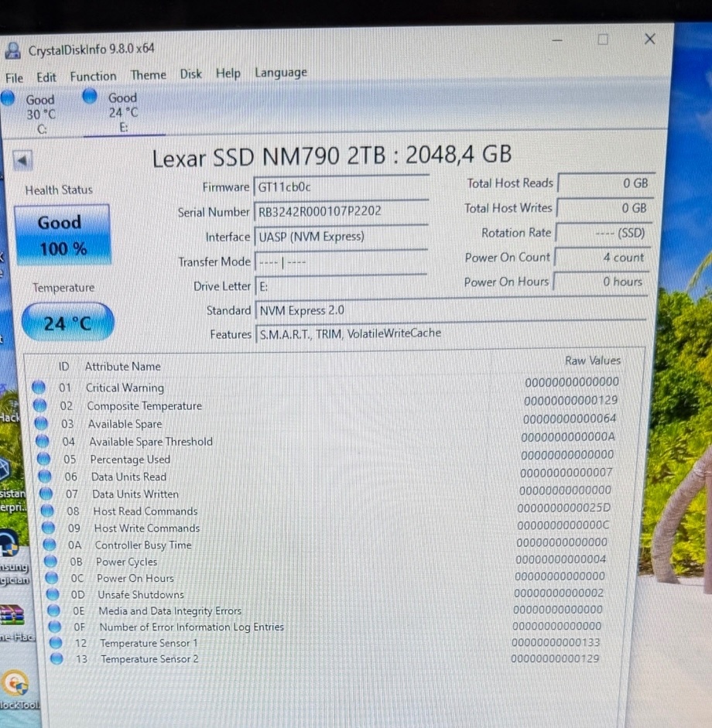712x728 pixels.
Task: Click raw value 0000000000133
Action: pos(556,642)
